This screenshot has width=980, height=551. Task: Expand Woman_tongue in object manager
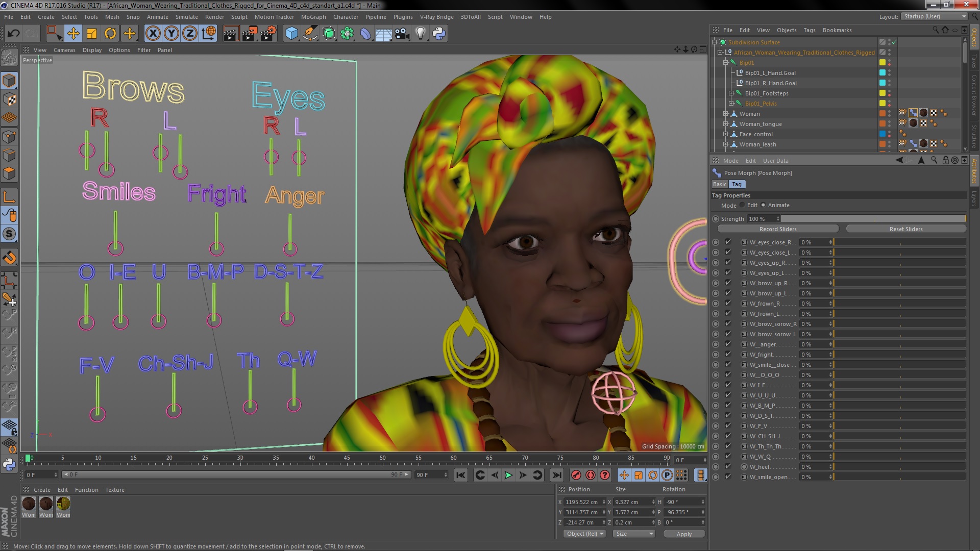[x=725, y=124]
